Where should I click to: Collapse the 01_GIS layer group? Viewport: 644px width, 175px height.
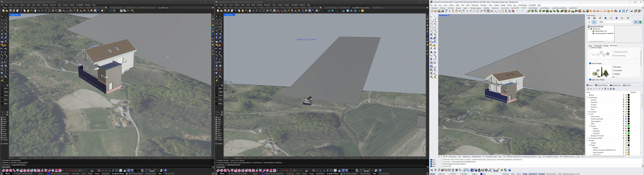(588, 114)
